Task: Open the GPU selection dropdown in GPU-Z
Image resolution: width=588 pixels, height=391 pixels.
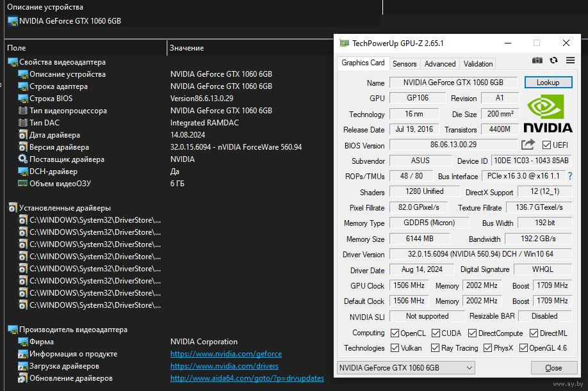Action: click(405, 368)
